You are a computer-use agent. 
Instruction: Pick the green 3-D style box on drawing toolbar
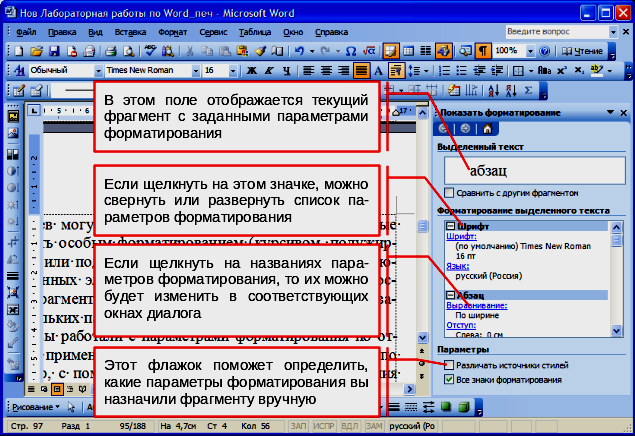click(x=463, y=407)
